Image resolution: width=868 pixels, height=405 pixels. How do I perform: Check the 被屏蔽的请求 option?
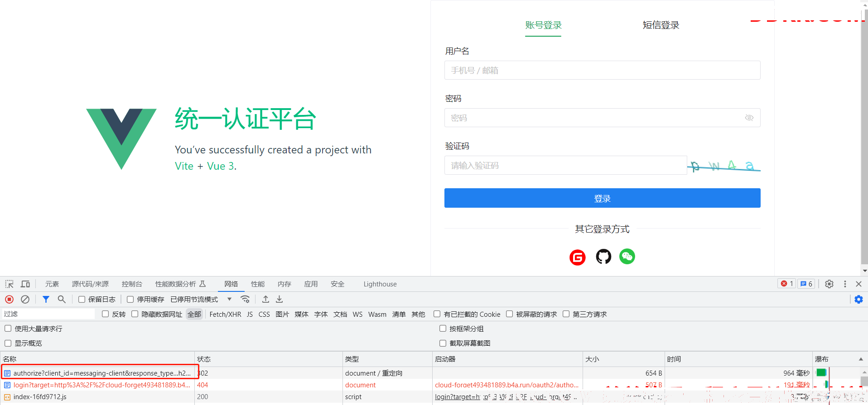[x=510, y=314]
